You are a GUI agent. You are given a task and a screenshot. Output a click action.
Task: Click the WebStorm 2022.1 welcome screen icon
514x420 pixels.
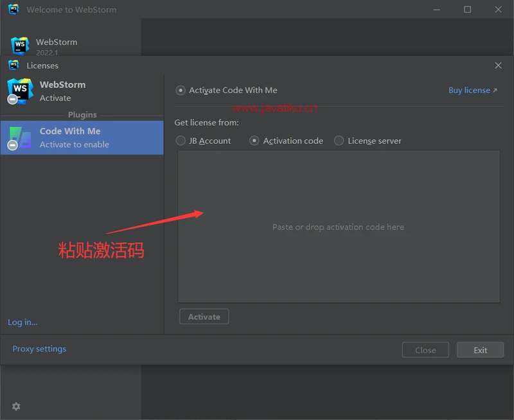tap(20, 46)
